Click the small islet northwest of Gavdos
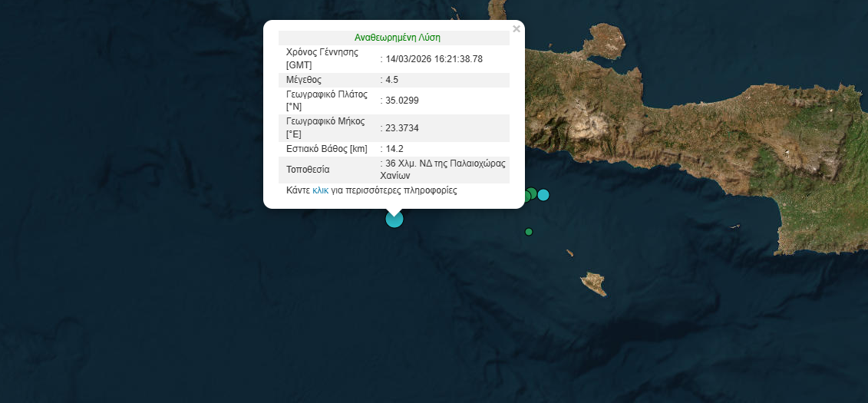 [570, 253]
